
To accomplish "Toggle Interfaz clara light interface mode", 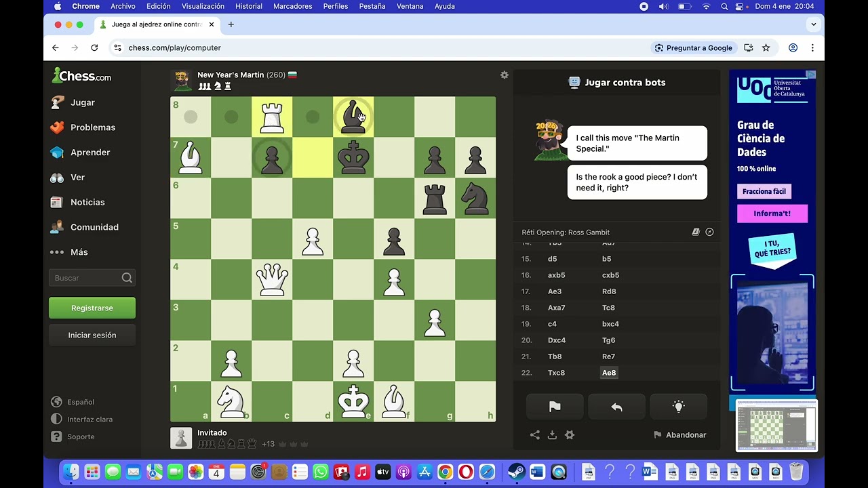I will click(82, 420).
